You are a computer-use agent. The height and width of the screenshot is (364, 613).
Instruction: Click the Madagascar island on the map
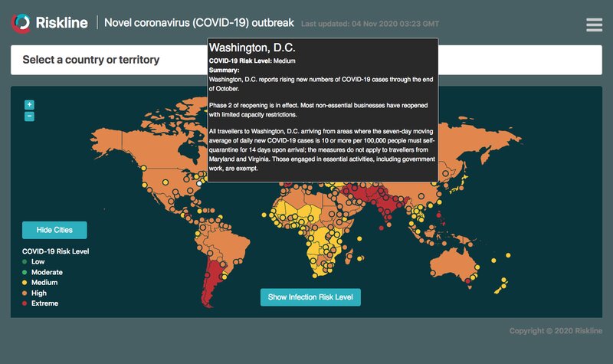point(349,257)
